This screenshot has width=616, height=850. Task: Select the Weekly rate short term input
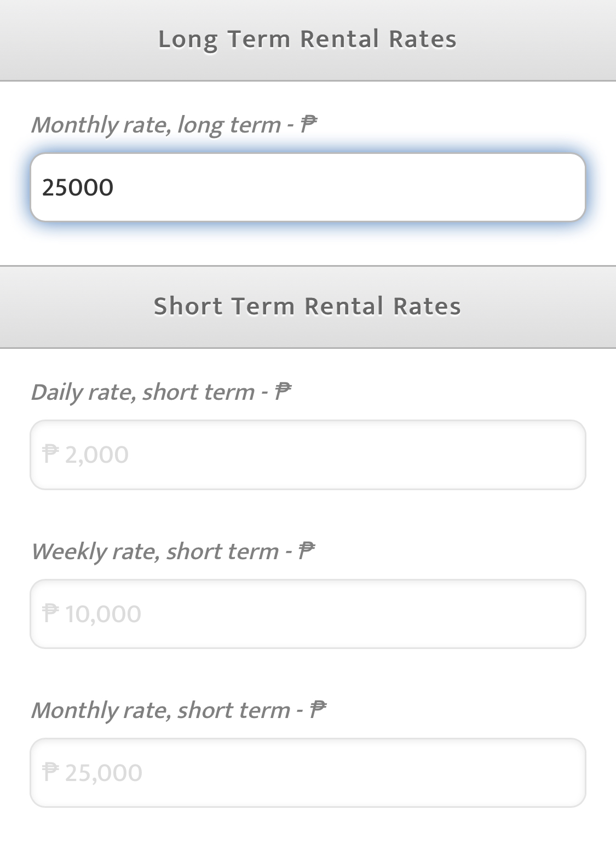308,613
